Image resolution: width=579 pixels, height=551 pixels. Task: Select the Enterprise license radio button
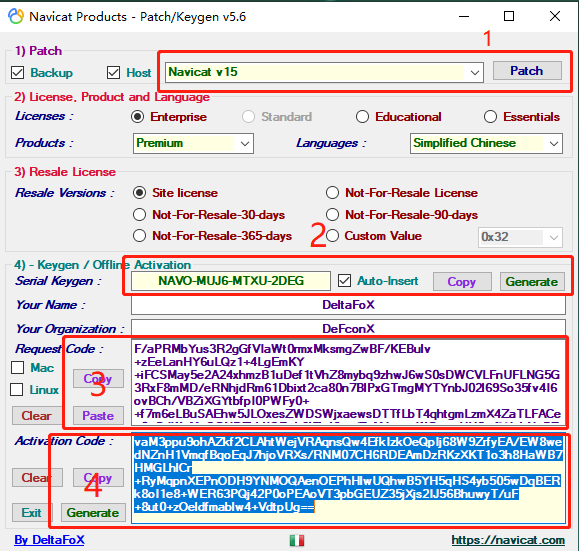tap(137, 117)
